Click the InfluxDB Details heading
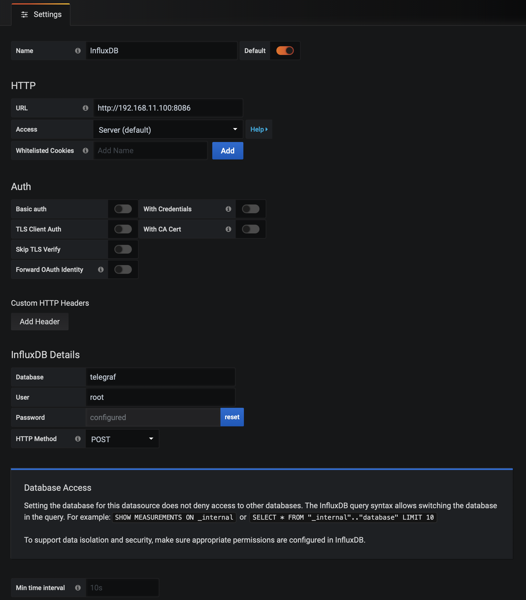Screen dimensions: 526x600 45,355
